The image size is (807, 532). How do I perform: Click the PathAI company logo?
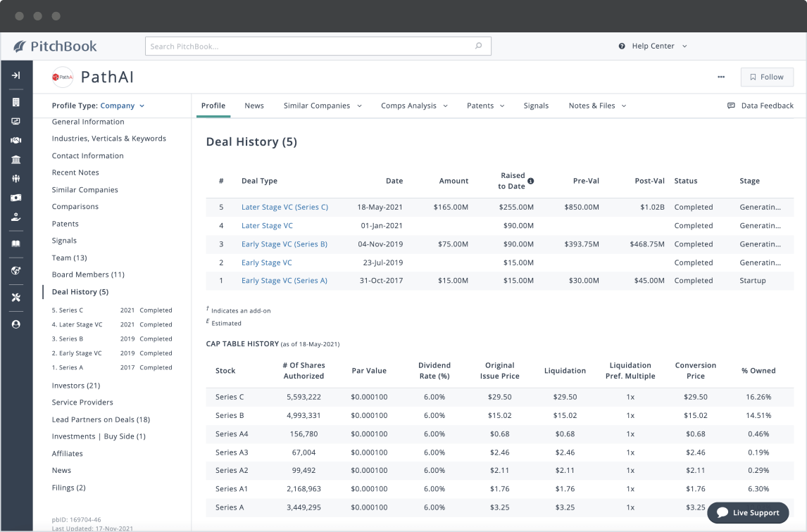(x=63, y=77)
